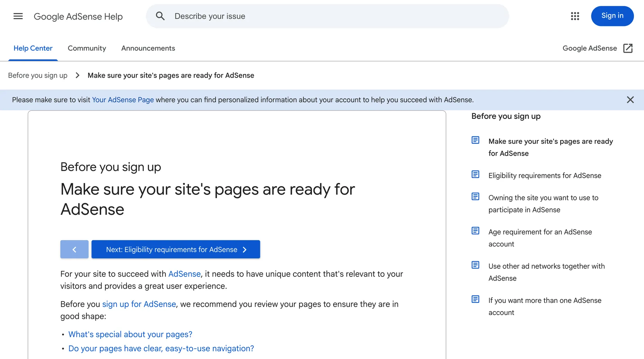Open Your AdSense Page link in banner
644x359 pixels.
[x=123, y=100]
